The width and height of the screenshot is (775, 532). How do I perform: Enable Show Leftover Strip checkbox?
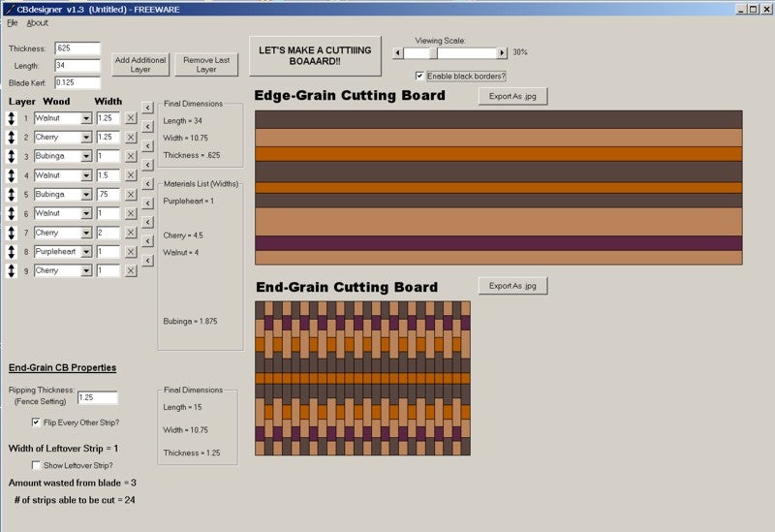tap(36, 465)
